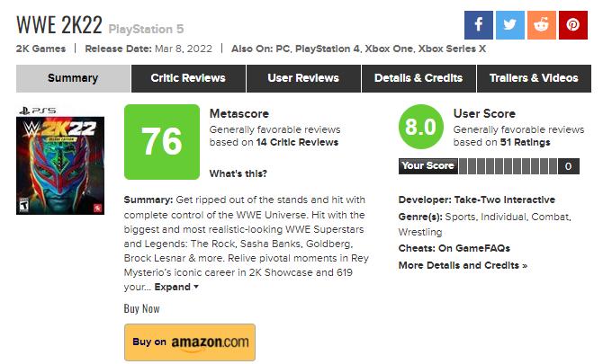Viewport: 603px width, 364px height.
Task: Go to Details & Credits tab
Action: click(x=418, y=78)
